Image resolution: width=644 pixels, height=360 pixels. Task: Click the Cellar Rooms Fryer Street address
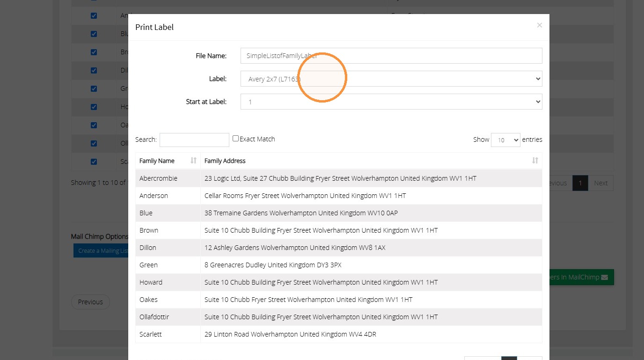pyautogui.click(x=371, y=196)
